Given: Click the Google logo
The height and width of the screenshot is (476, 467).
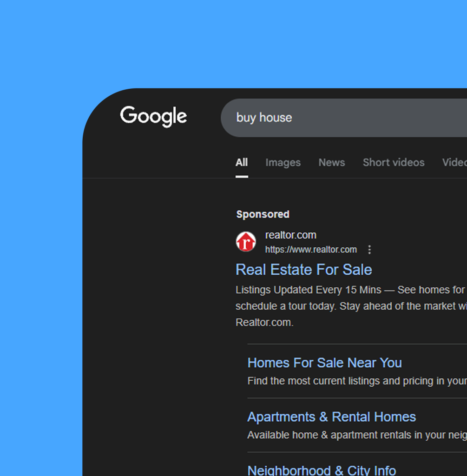Looking at the screenshot, I should 153,117.
